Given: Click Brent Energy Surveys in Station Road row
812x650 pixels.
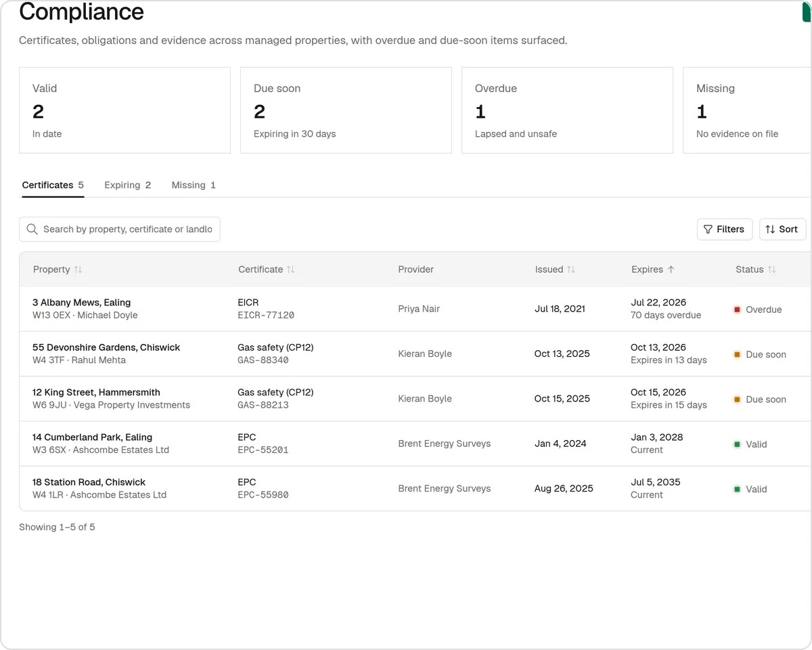Looking at the screenshot, I should coord(445,488).
